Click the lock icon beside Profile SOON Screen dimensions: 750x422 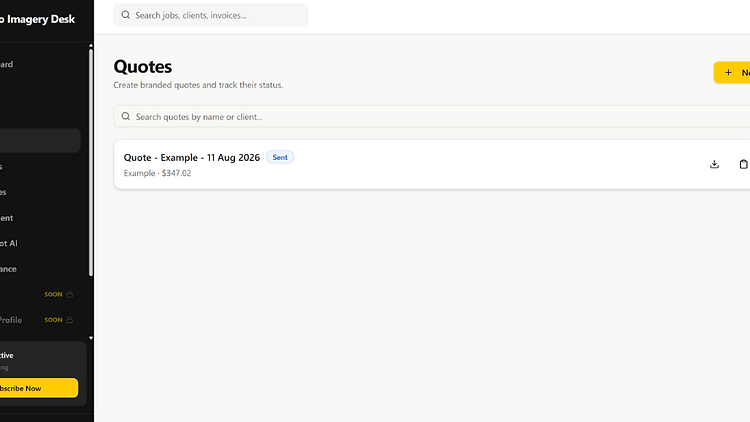coord(69,320)
